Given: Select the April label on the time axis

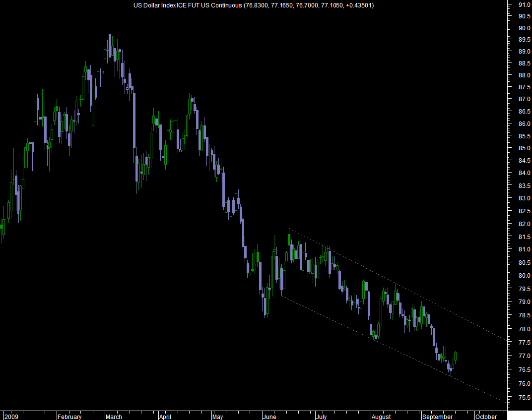Looking at the screenshot, I should point(165,417).
